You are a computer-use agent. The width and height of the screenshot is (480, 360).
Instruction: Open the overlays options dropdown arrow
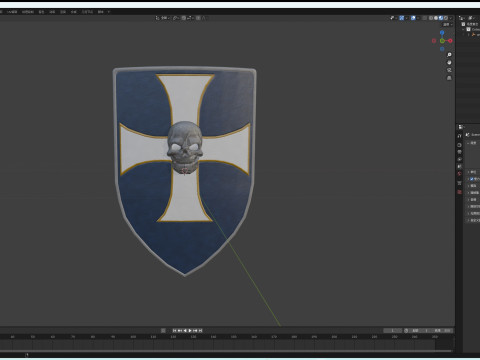click(418, 18)
